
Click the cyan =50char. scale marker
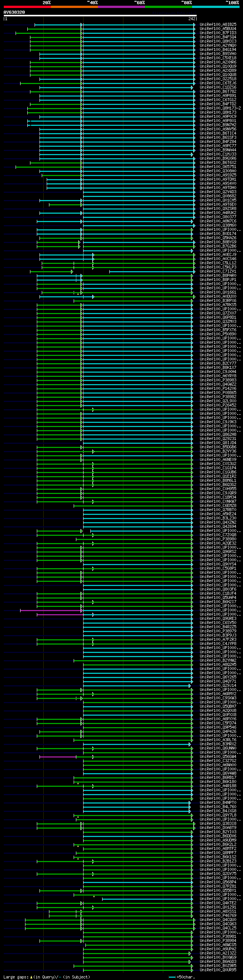pos(172,977)
